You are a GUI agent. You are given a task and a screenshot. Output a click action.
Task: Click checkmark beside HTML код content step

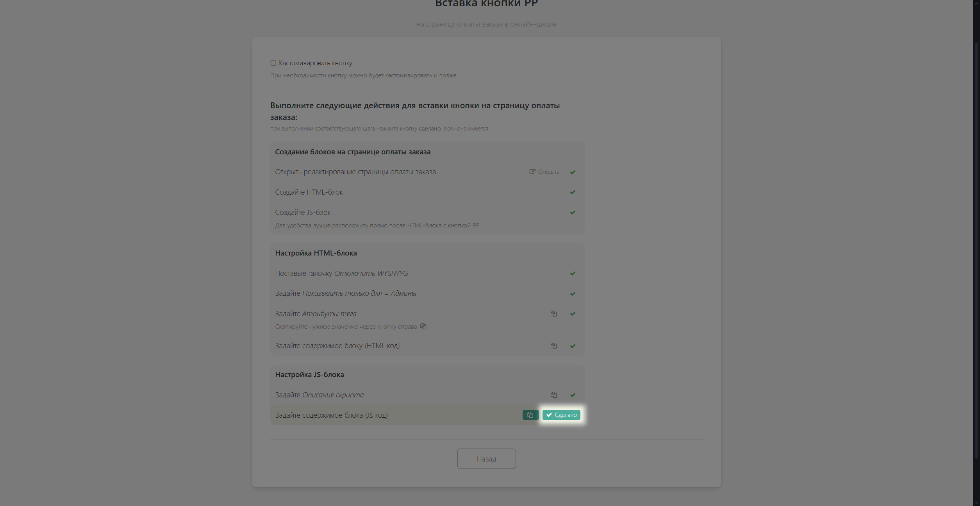click(573, 346)
